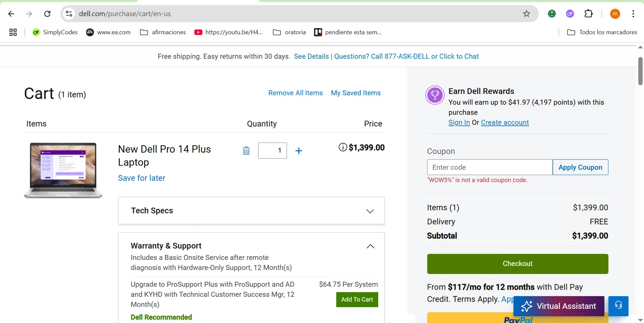Viewport: 644px width, 323px height.
Task: Click the Sign In link
Action: tap(459, 123)
